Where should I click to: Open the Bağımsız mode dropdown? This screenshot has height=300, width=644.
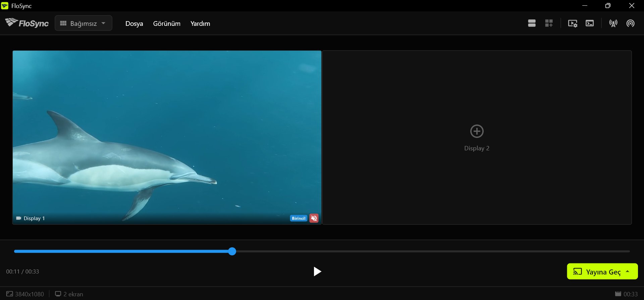(x=84, y=23)
